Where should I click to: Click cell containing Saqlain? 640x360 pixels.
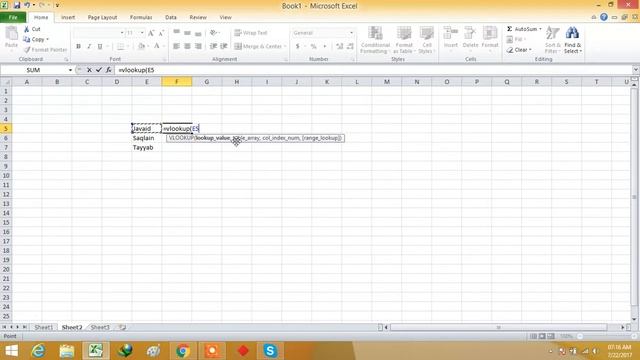pyautogui.click(x=147, y=138)
